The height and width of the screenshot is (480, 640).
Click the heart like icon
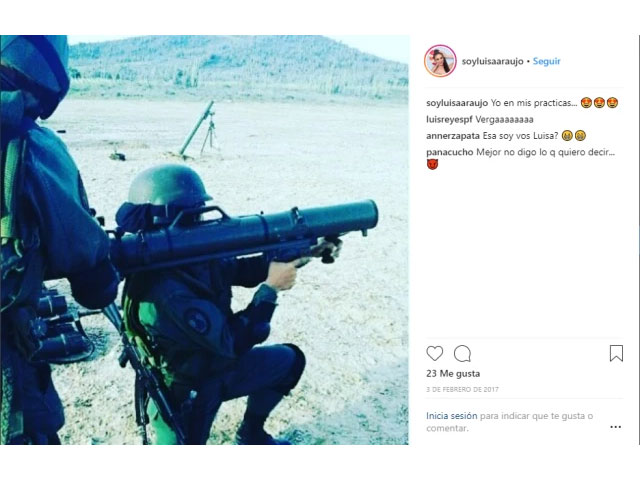(434, 353)
